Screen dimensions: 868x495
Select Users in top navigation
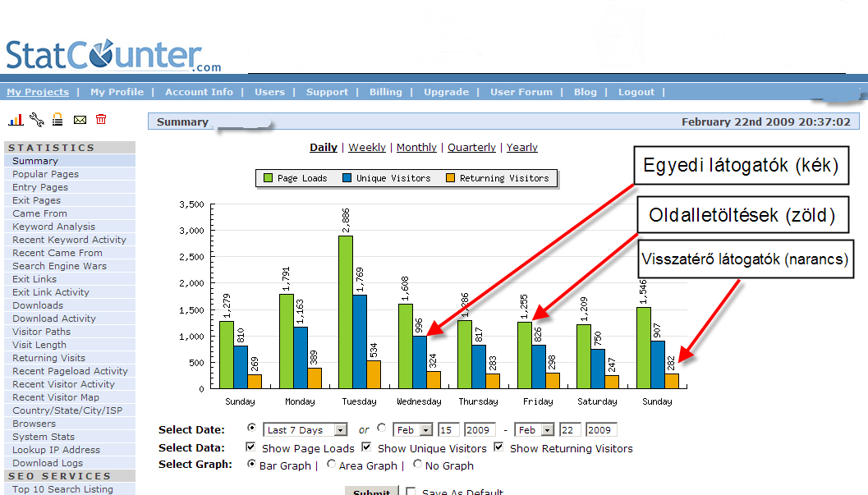pos(269,92)
